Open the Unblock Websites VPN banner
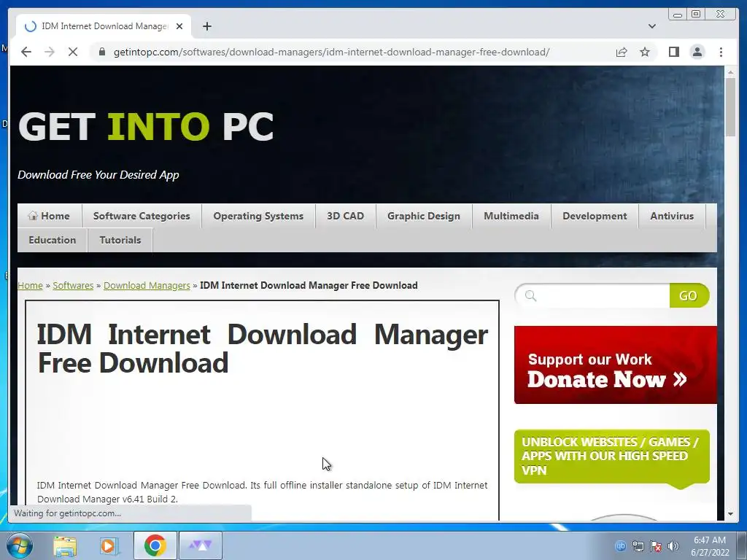This screenshot has height=560, width=747. [612, 456]
